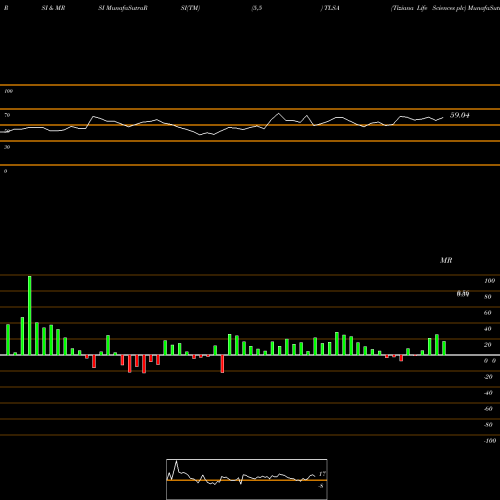Click the Tiziana Life Sciences plc header text

pos(429,8)
